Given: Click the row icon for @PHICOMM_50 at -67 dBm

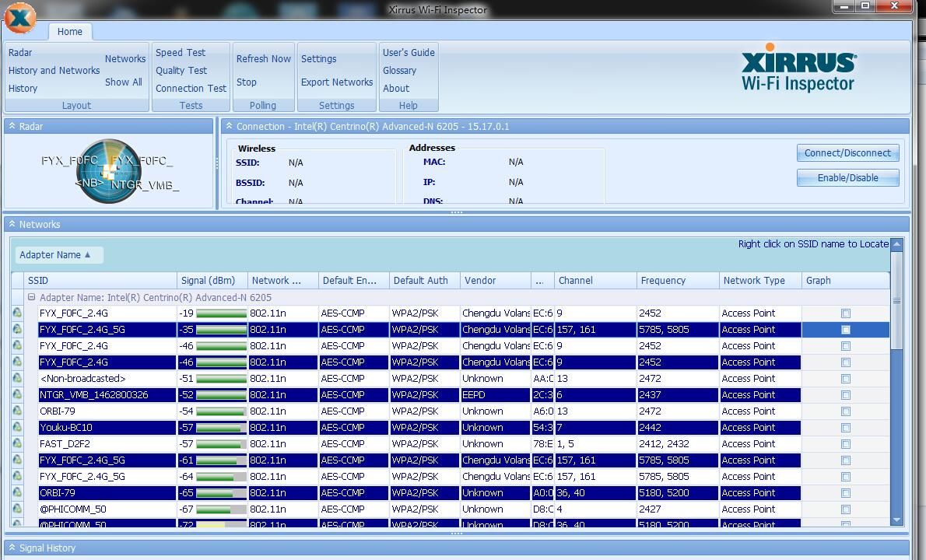Looking at the screenshot, I should coord(17,509).
